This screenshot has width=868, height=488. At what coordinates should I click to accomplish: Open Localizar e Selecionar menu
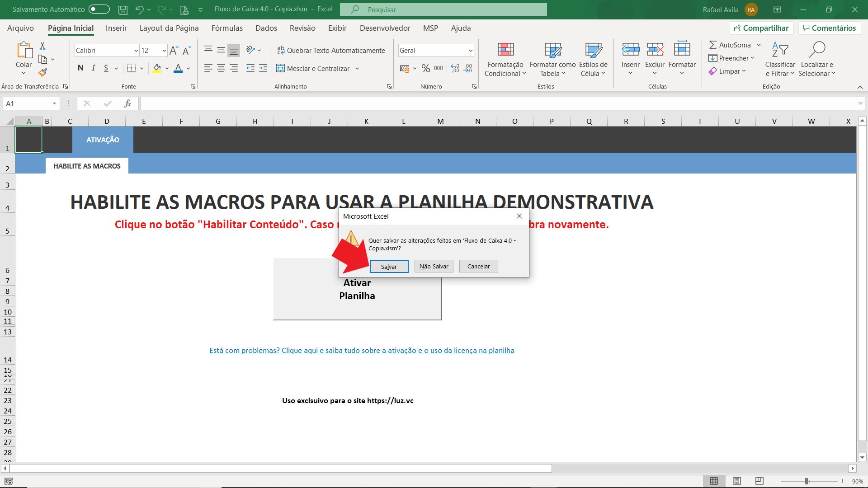817,60
